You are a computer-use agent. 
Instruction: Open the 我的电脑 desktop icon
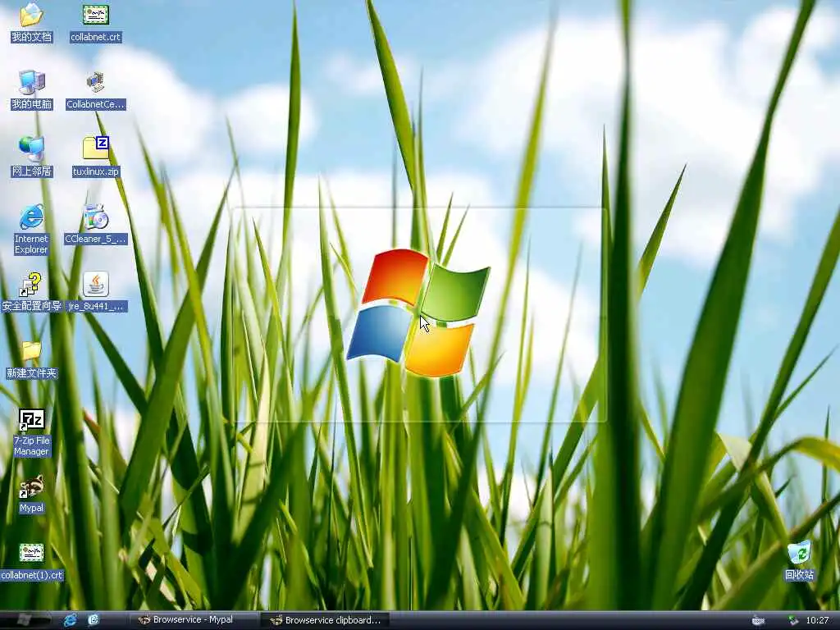click(x=31, y=89)
